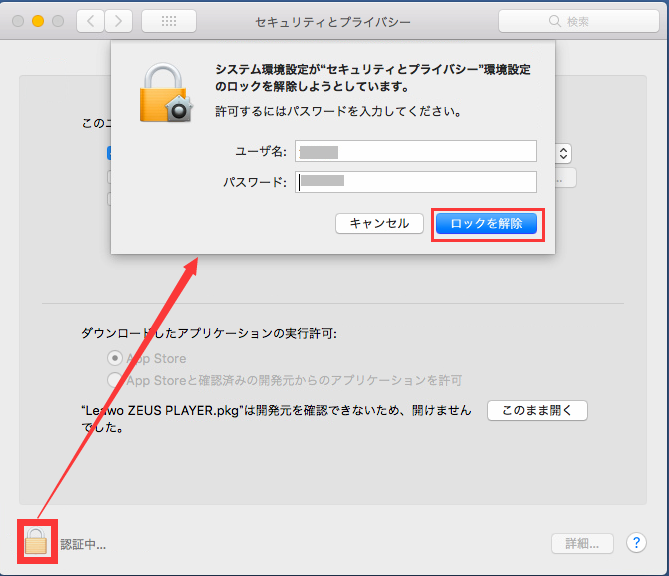Image resolution: width=669 pixels, height=576 pixels.
Task: Click the 許可するにはパスワードを入力してください text
Action: click(338, 111)
